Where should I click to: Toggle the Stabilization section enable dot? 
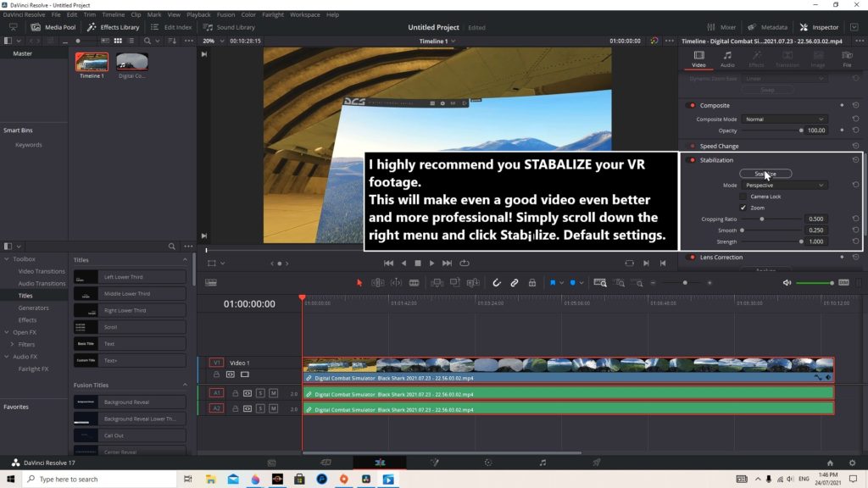(x=692, y=160)
